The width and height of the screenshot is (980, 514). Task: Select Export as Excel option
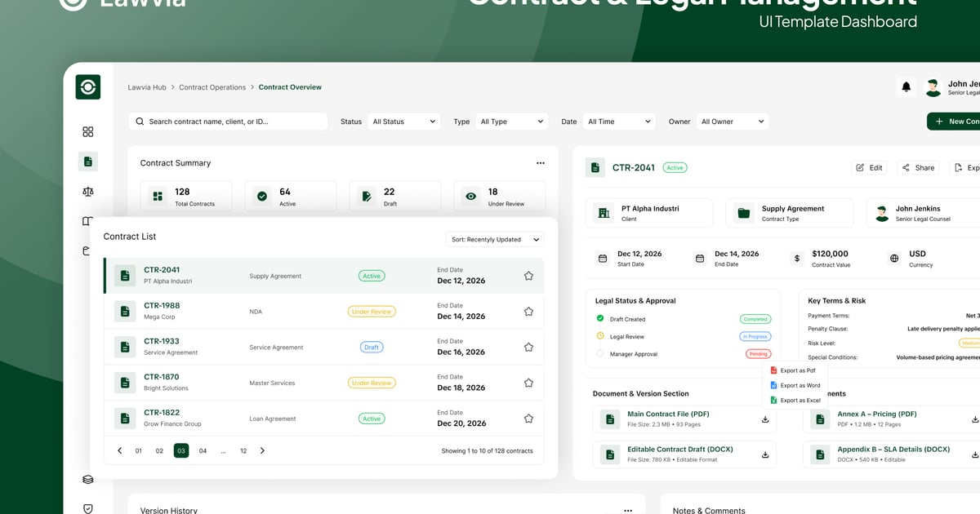click(x=795, y=400)
